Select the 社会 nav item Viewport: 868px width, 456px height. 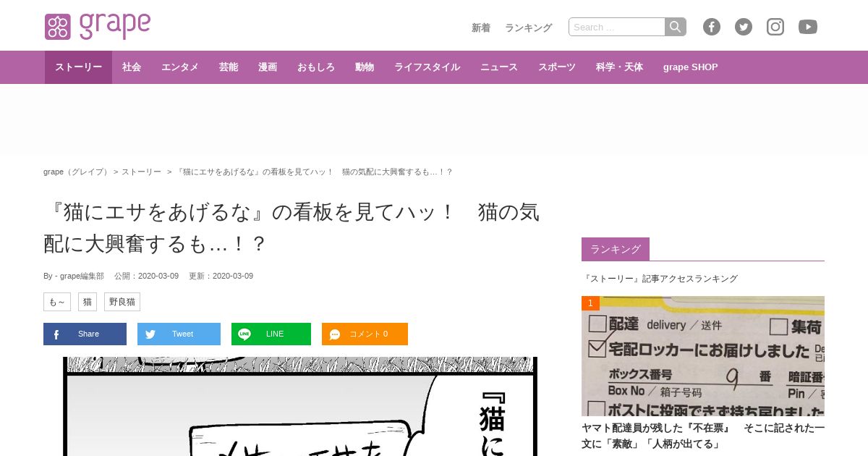(132, 67)
